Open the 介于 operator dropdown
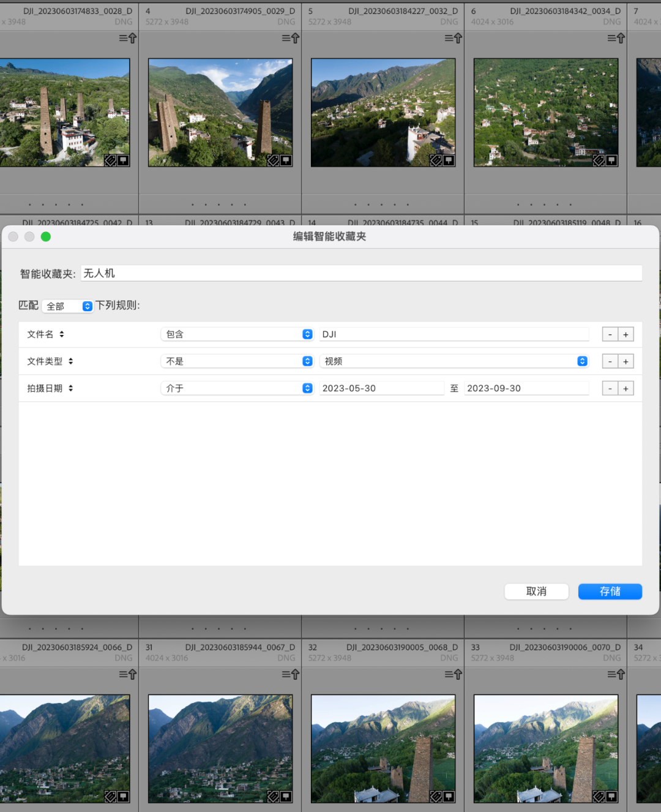 (237, 388)
